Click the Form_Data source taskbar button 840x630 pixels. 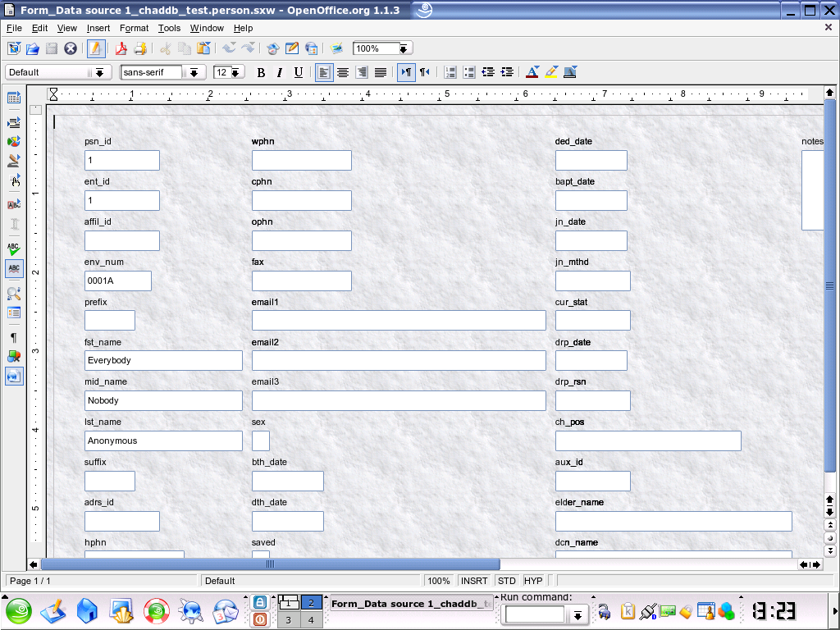click(x=411, y=604)
